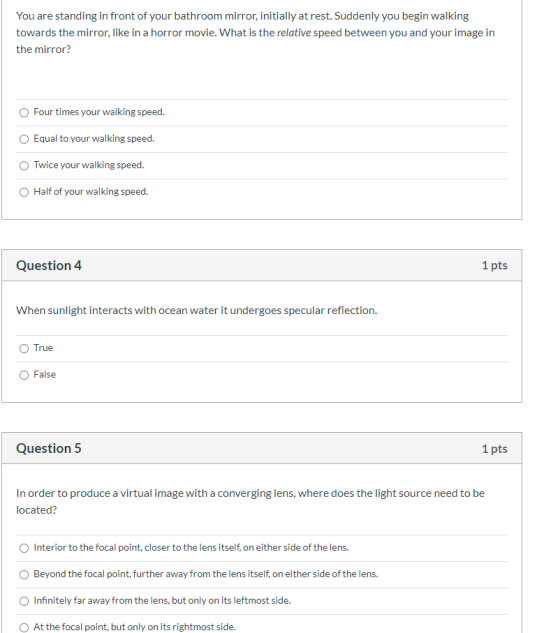Click the Question 4 header title
The width and height of the screenshot is (560, 633).
[49, 265]
